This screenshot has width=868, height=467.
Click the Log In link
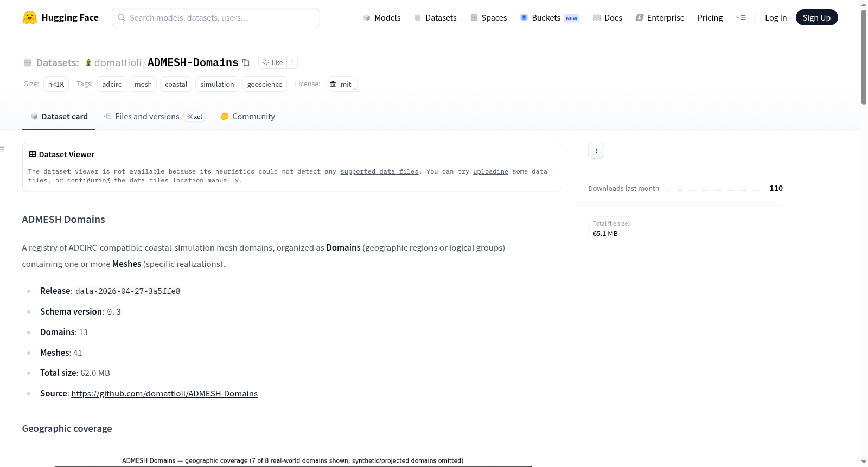776,17
